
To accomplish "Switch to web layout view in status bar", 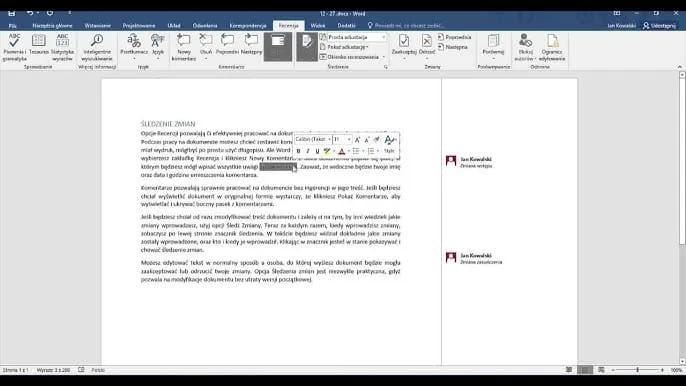I will click(601, 370).
